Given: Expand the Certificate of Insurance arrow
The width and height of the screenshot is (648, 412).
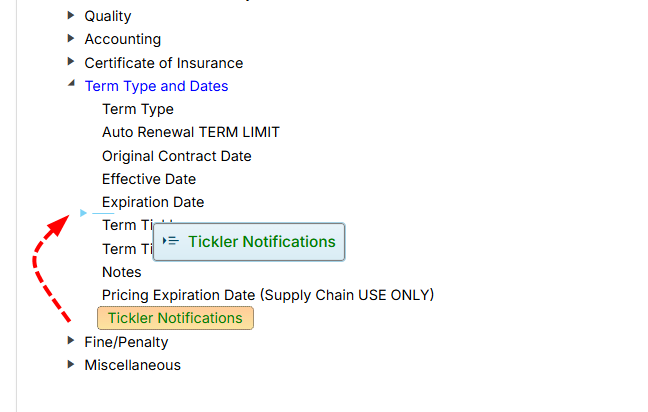Looking at the screenshot, I should (x=71, y=62).
